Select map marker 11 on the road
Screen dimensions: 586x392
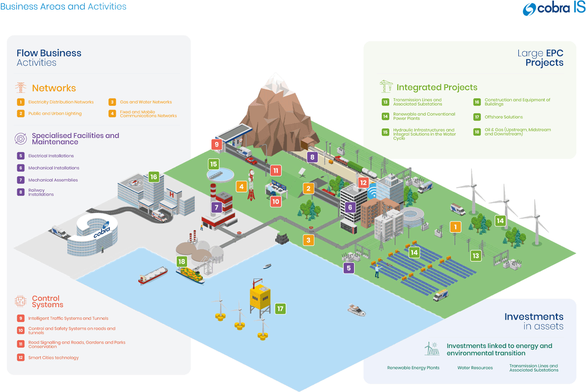(275, 171)
